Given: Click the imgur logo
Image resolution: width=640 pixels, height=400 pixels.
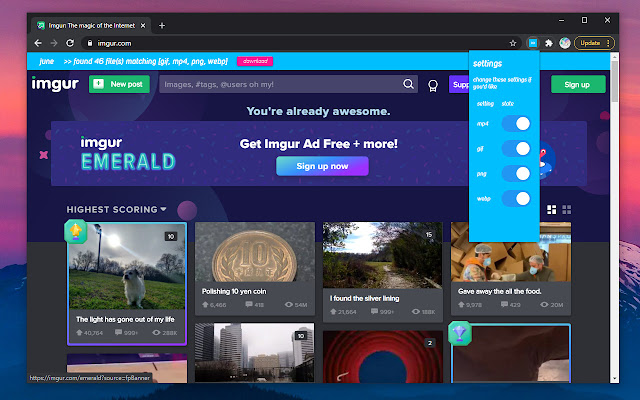Looking at the screenshot, I should tap(55, 84).
